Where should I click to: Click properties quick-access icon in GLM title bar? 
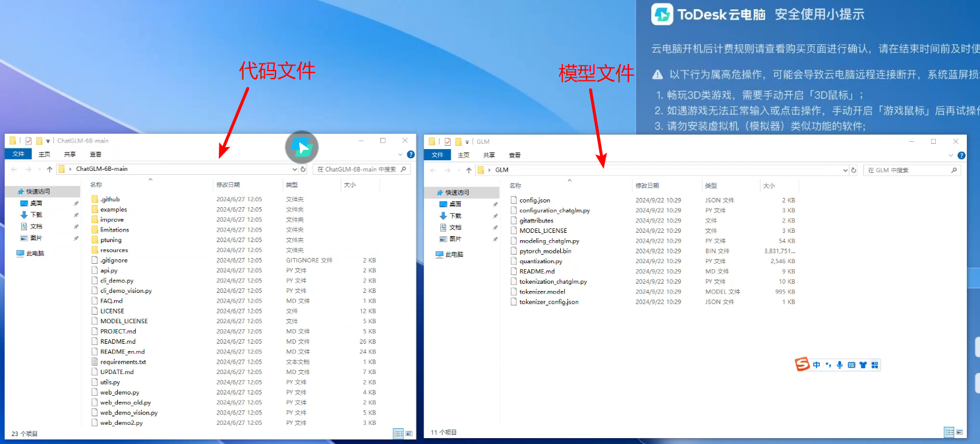(447, 141)
